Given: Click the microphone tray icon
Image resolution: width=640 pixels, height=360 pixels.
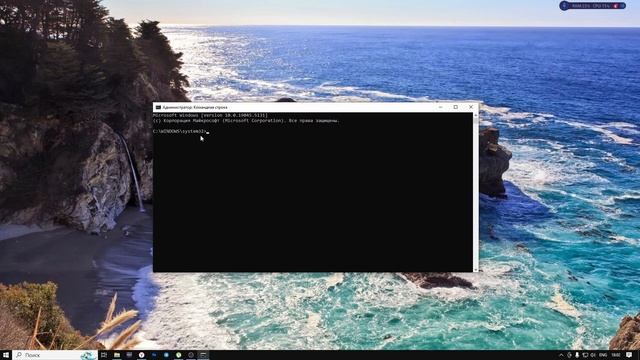Looking at the screenshot, I should (577, 355).
